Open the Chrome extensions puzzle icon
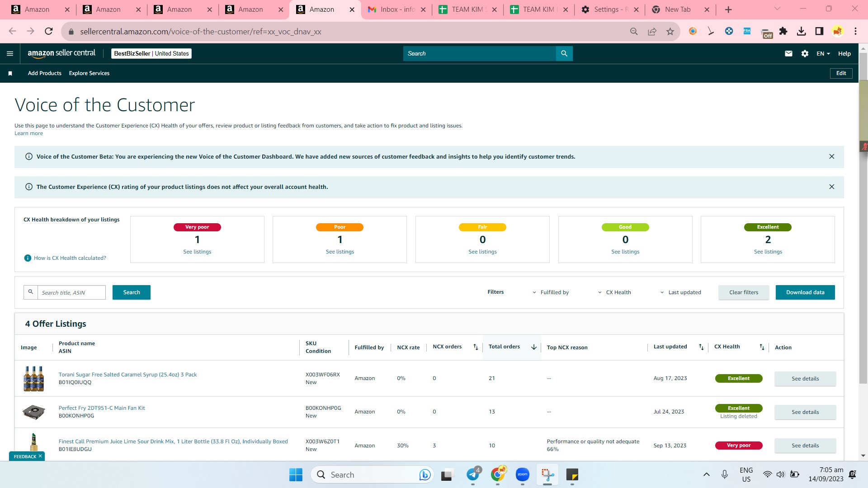This screenshot has width=868, height=488. point(783,31)
